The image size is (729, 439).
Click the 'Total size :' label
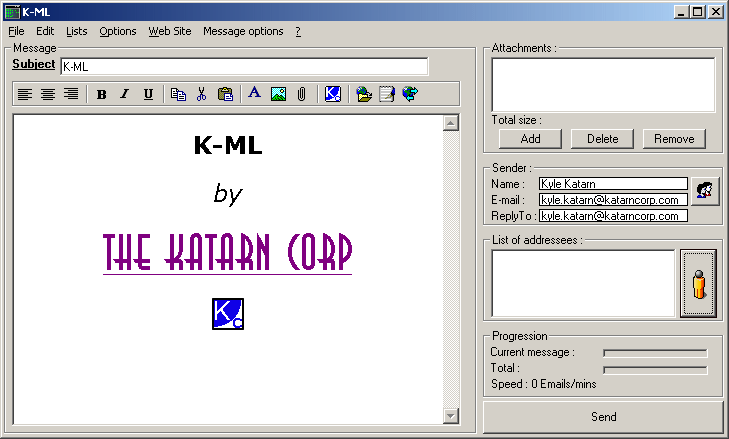tap(517, 120)
